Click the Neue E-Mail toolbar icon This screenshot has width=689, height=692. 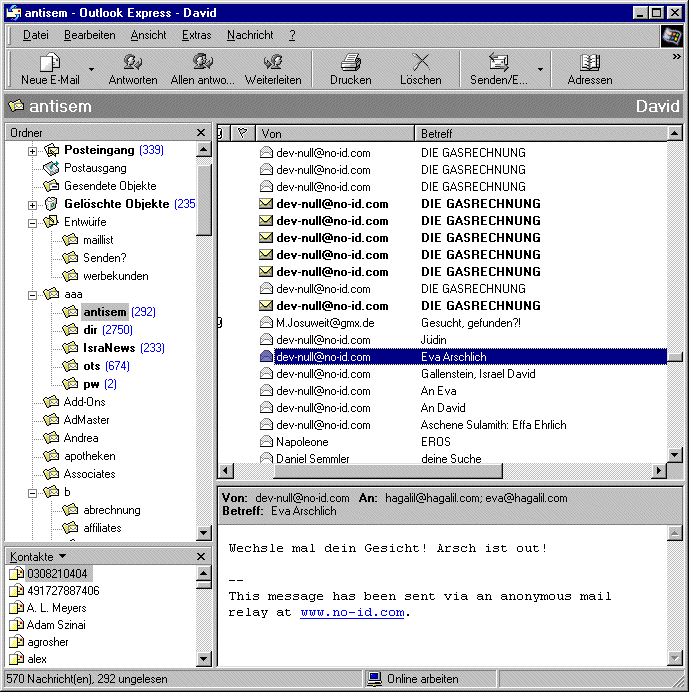pyautogui.click(x=49, y=62)
